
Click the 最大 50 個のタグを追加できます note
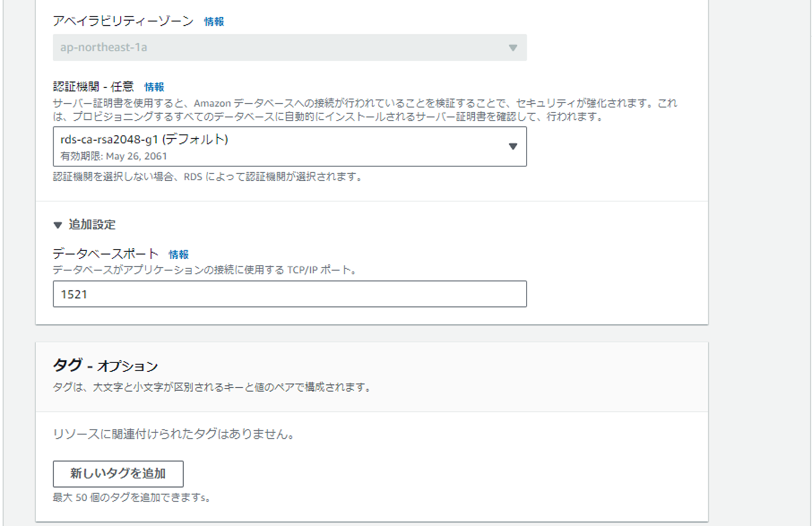131,498
